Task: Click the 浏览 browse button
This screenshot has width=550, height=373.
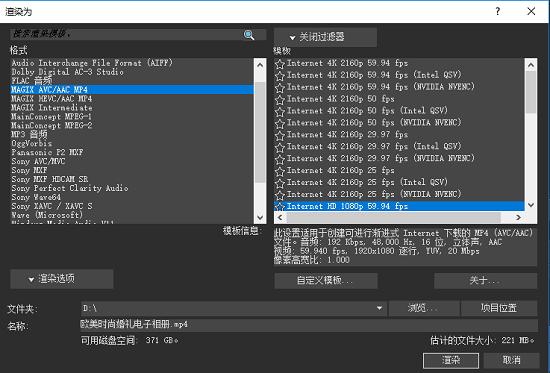Action: pyautogui.click(x=424, y=308)
